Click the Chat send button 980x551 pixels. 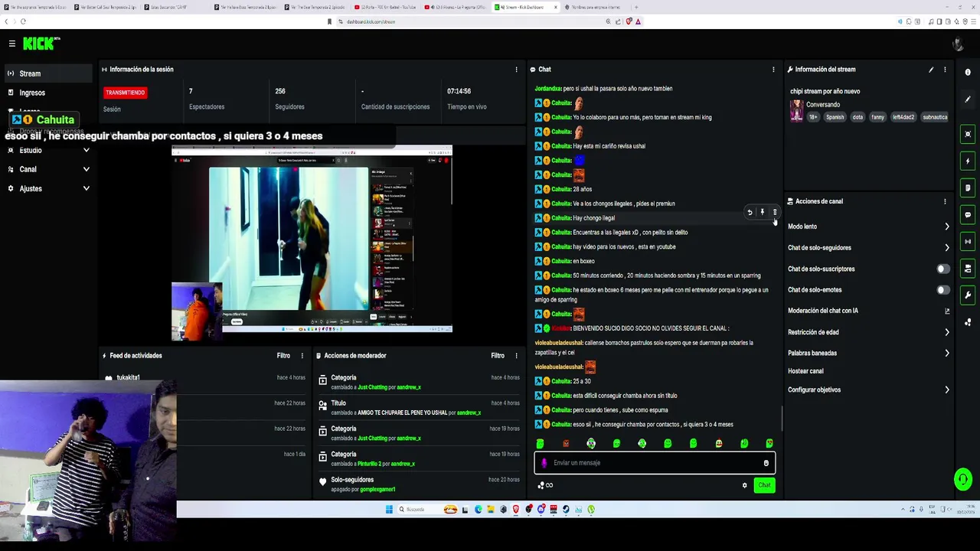coord(764,485)
